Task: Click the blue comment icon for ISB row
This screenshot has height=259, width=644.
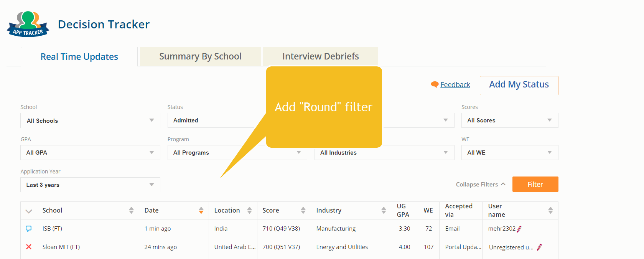Action: 28,229
